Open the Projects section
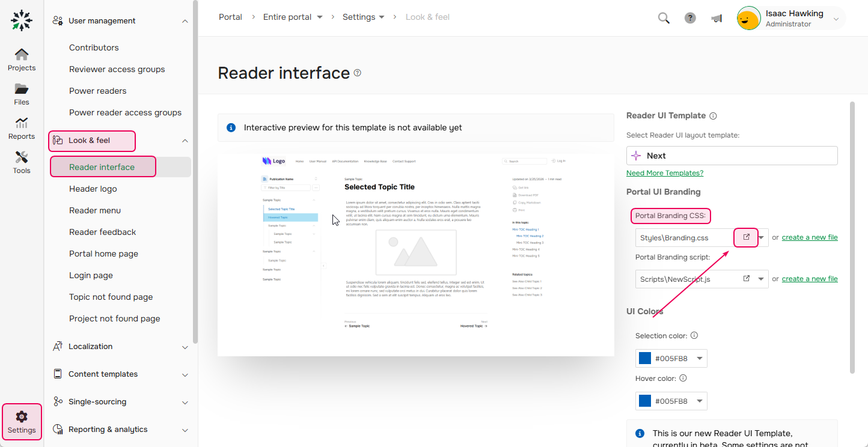868x447 pixels. click(22, 59)
